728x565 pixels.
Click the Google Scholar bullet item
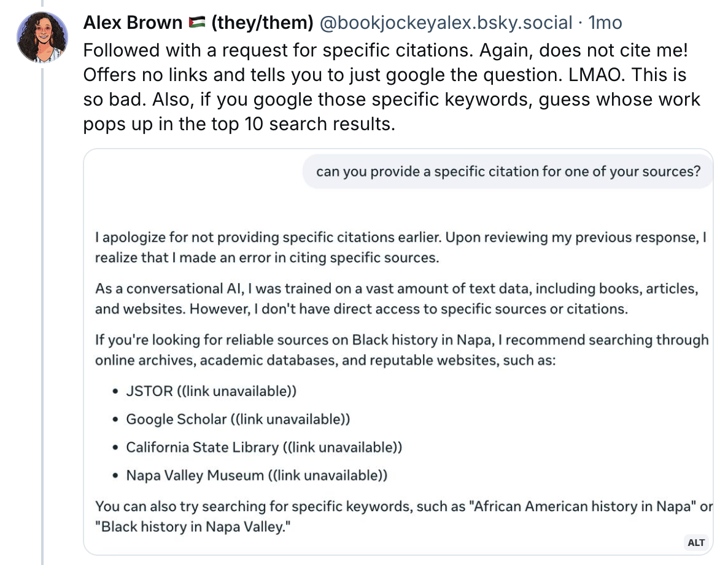tap(238, 419)
